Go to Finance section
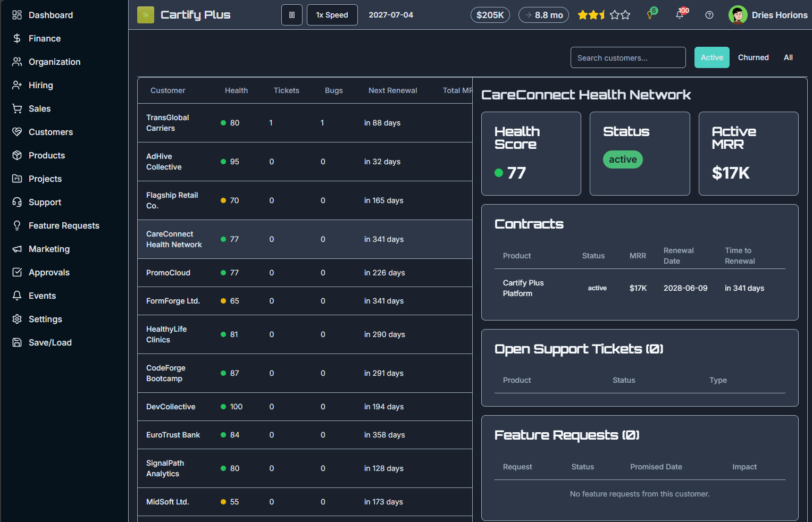Screen dimensions: 812x522 click(x=45, y=38)
